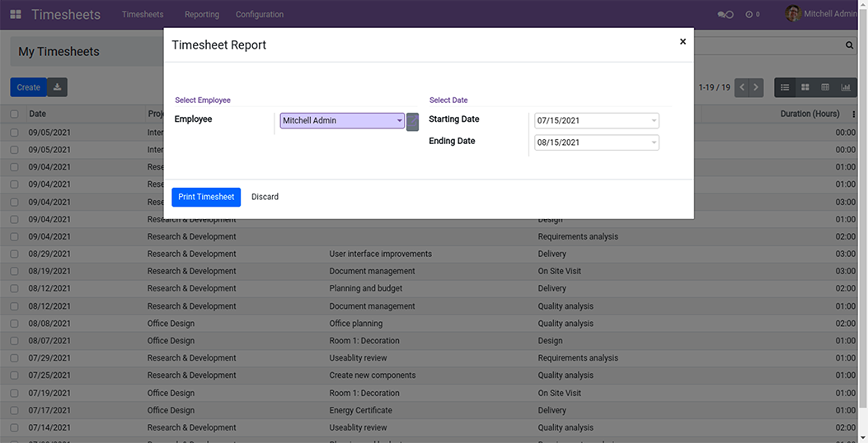This screenshot has width=868, height=443.
Task: Click 'On Site Visit' in 08/19/2021 row
Action: pos(560,271)
